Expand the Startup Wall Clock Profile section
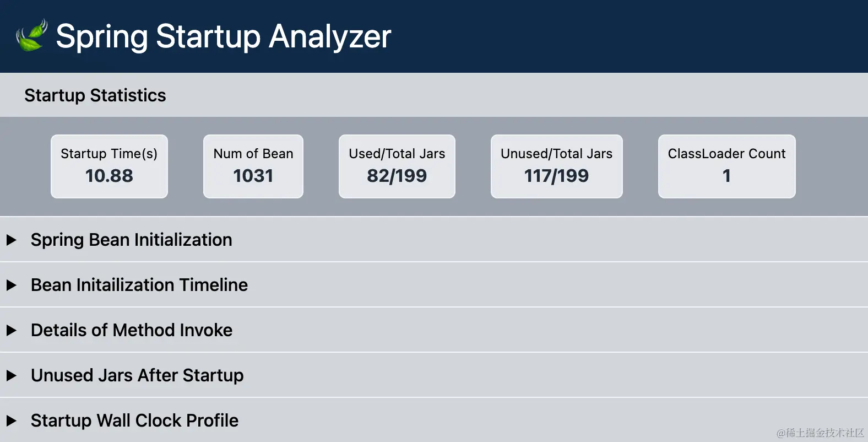868x442 pixels. pyautogui.click(x=134, y=421)
